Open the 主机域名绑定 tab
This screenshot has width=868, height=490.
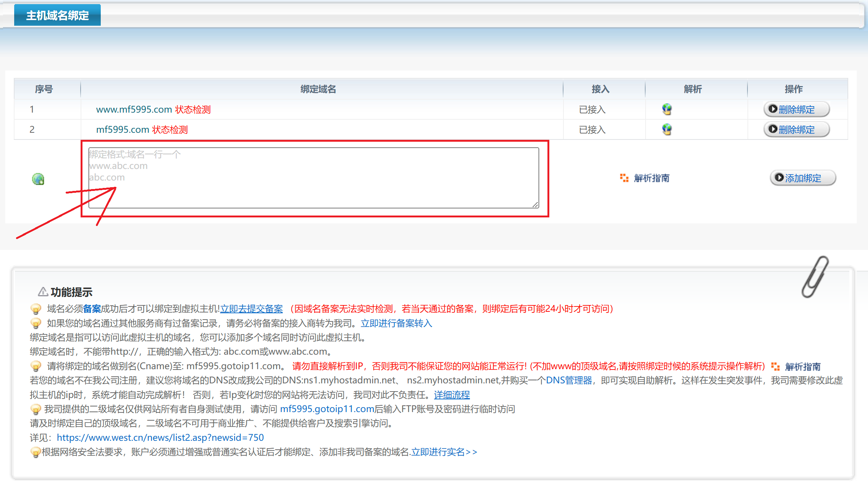[x=57, y=15]
